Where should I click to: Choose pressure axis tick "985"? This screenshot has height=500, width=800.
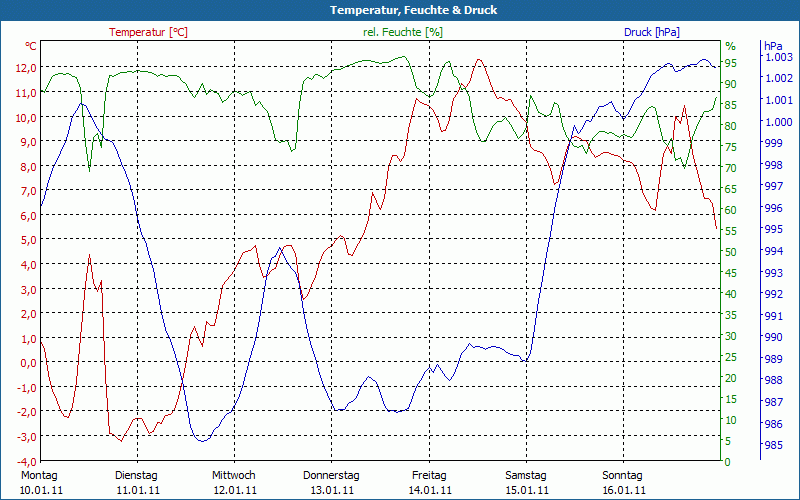(773, 444)
